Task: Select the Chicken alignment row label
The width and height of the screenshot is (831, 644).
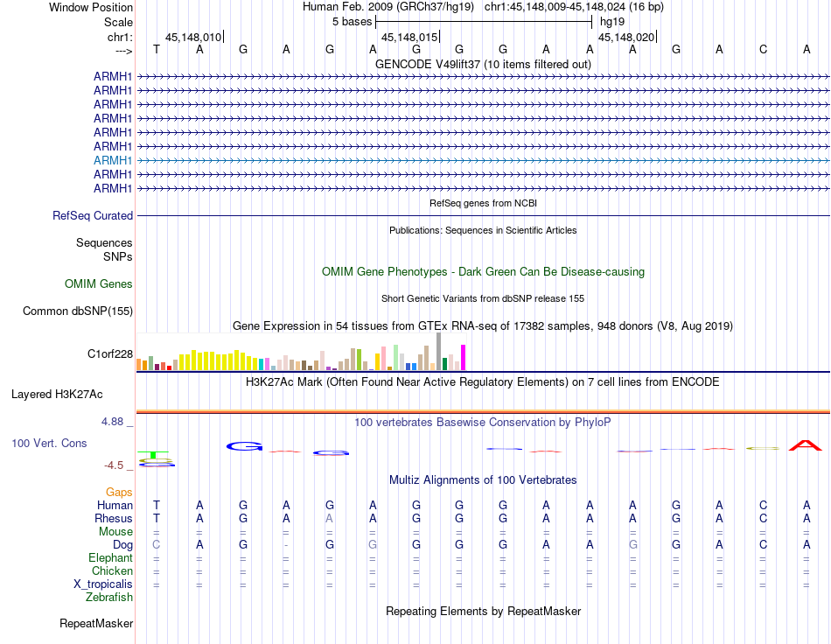Action: (x=112, y=570)
